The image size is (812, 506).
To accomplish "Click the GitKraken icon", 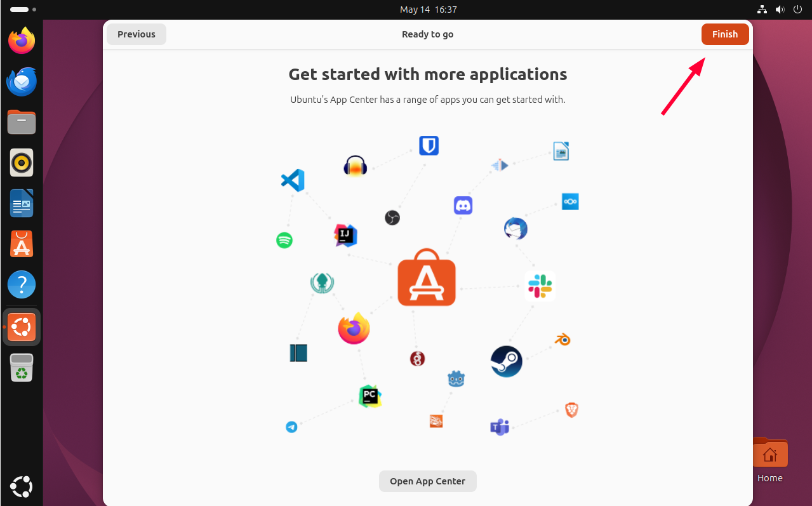I will coord(323,283).
